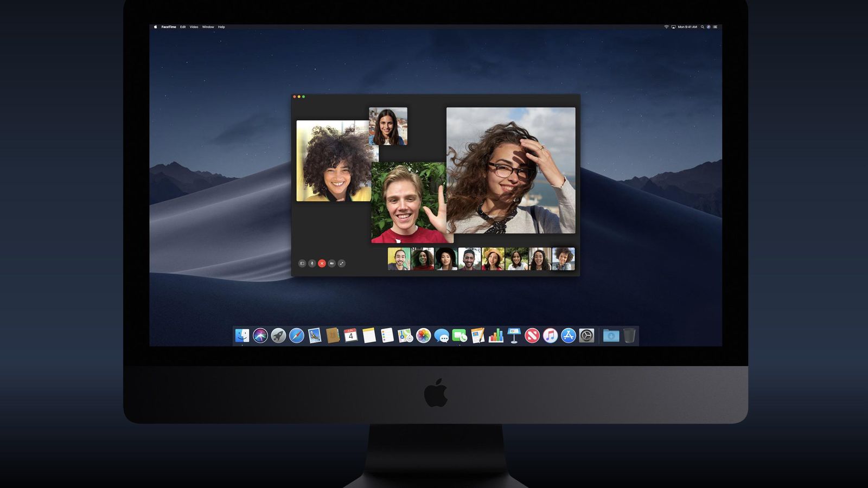
Task: Select participant thumbnail laughing woman by columns
Action: pyautogui.click(x=540, y=259)
